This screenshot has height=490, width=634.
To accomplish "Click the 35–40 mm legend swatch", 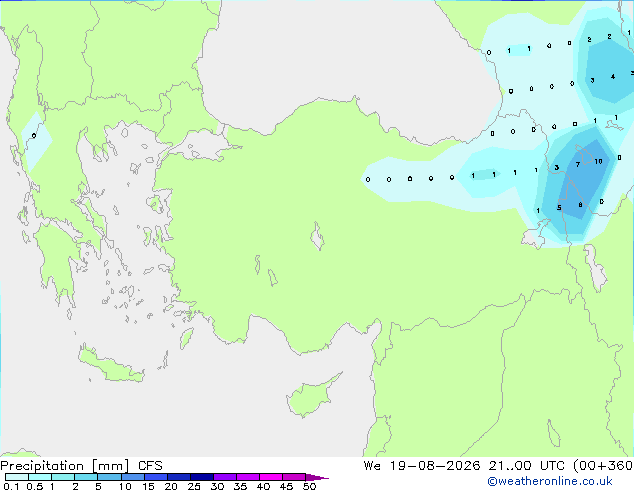I will (247, 477).
